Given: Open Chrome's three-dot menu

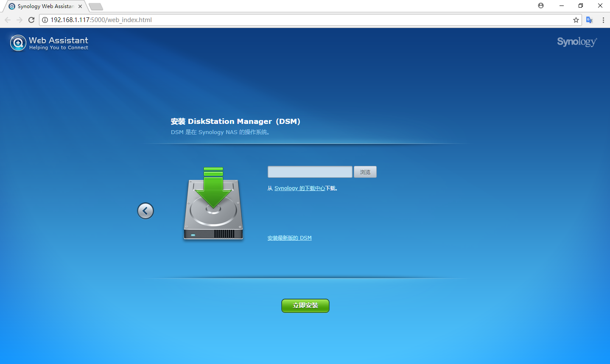Looking at the screenshot, I should coord(603,20).
